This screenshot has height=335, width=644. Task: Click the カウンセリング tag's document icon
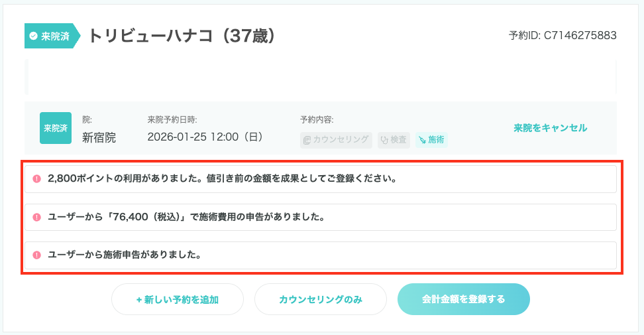[306, 140]
